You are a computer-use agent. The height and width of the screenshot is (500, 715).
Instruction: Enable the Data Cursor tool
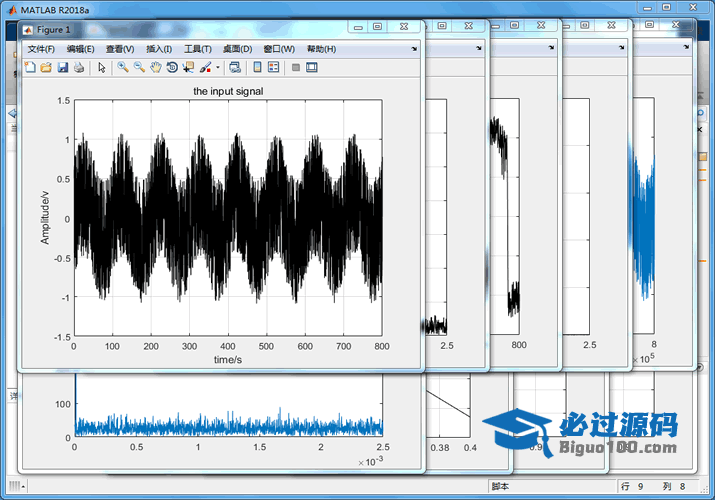(x=188, y=67)
